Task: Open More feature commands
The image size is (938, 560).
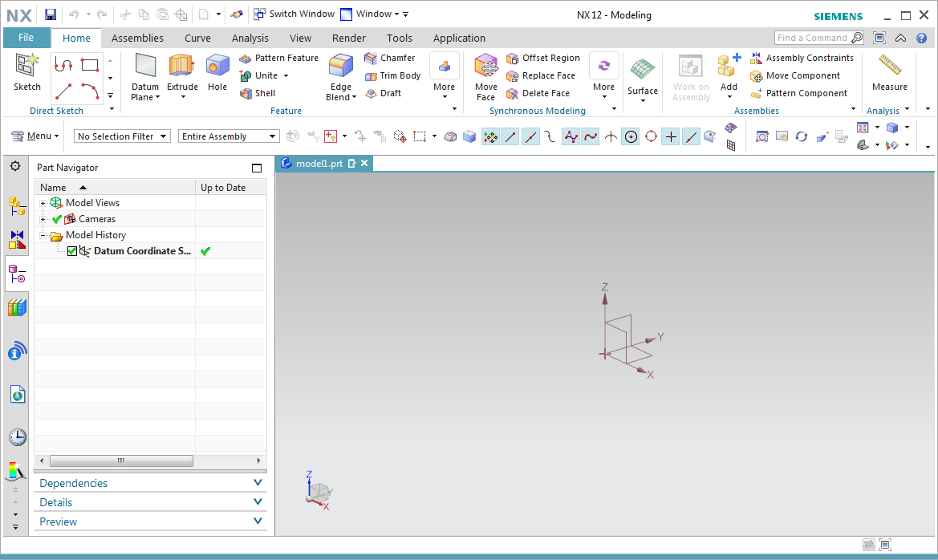Action: click(x=444, y=76)
